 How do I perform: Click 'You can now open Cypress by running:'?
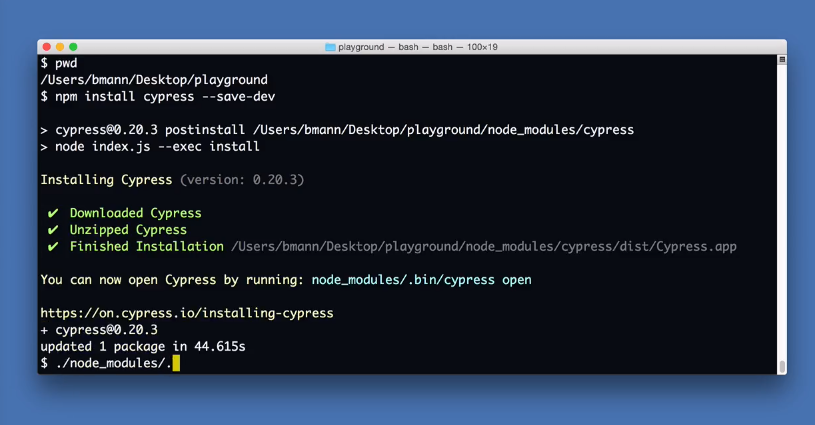tap(173, 280)
